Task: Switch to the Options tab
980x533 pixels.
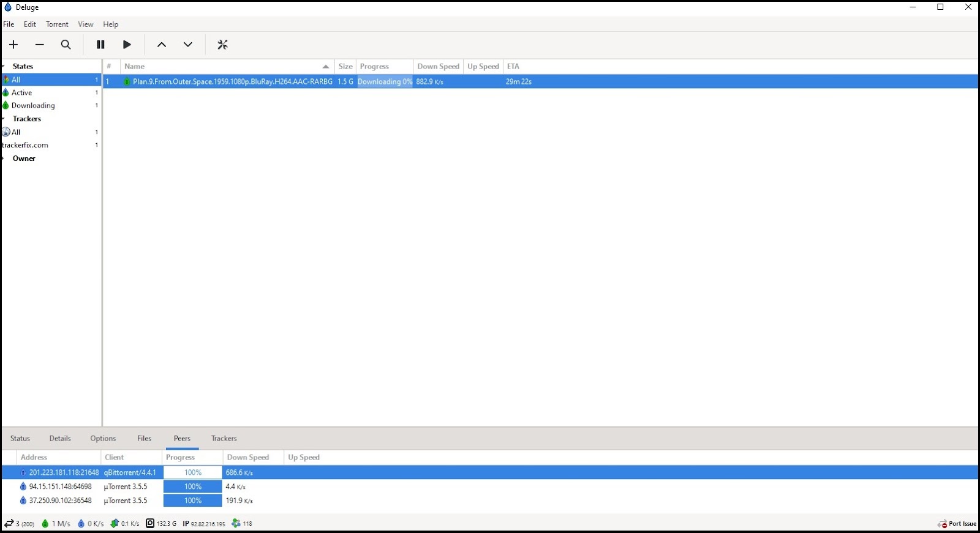Action: click(103, 439)
